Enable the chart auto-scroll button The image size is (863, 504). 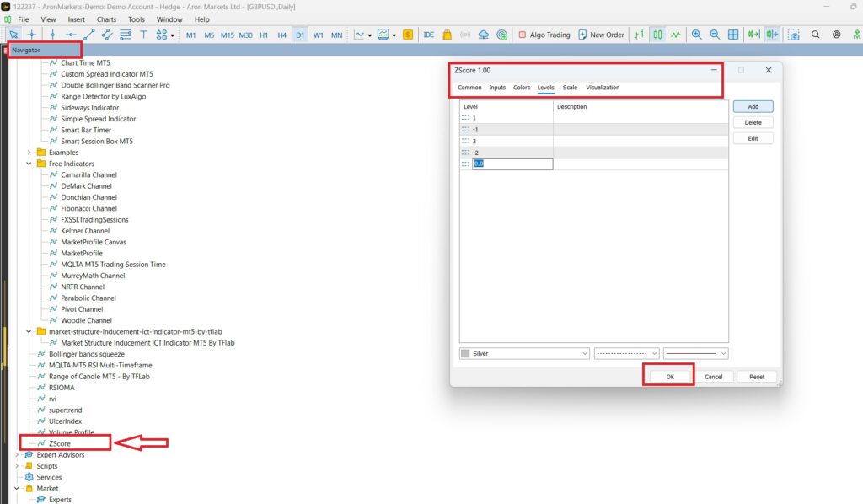click(753, 35)
